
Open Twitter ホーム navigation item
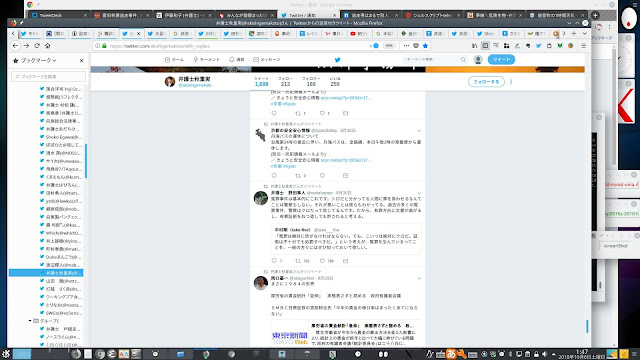(174, 60)
